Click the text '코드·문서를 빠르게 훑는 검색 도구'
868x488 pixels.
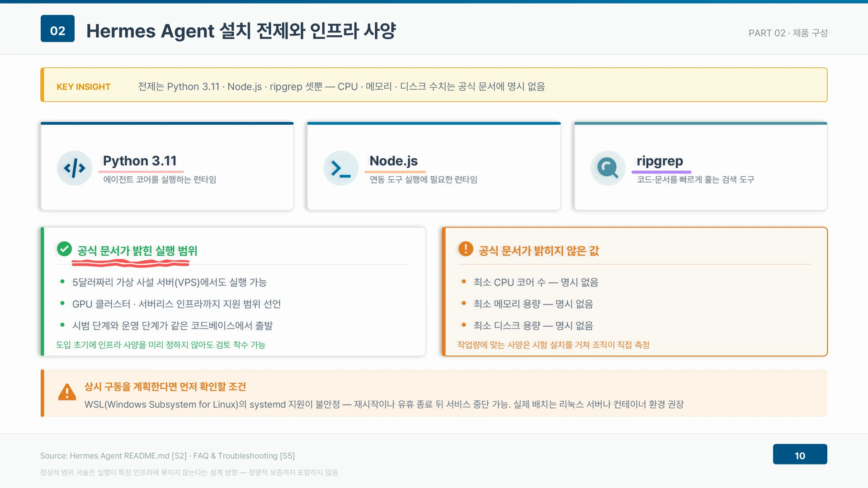tap(695, 179)
